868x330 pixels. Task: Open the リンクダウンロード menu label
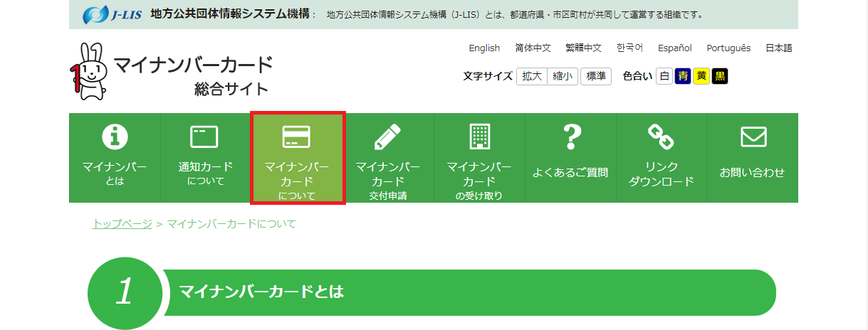pos(662,174)
